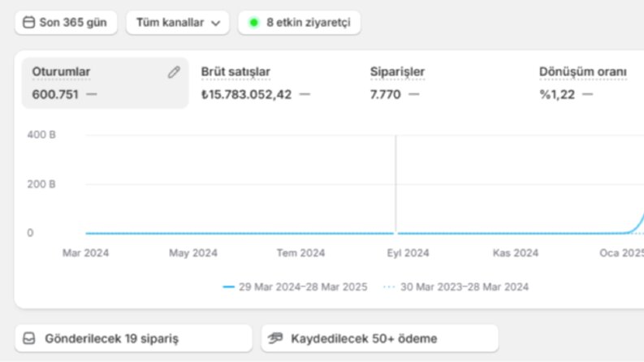Click the 7.770 orders value

[385, 95]
